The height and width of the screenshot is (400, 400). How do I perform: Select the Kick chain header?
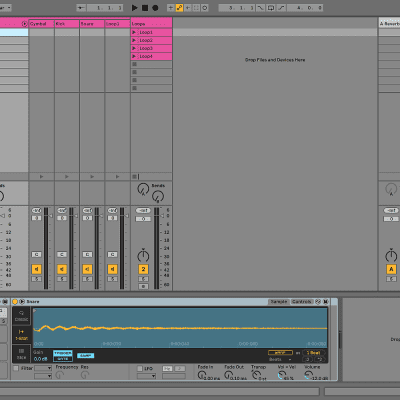(67, 24)
